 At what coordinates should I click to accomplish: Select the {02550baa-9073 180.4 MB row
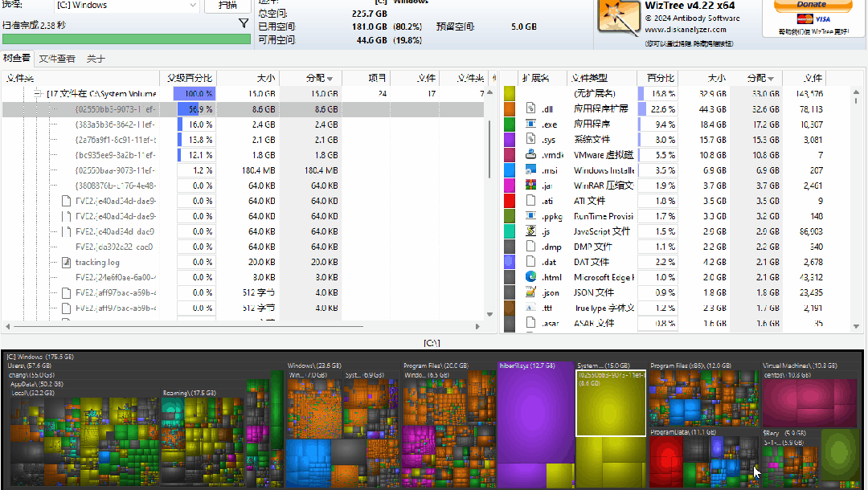tap(243, 170)
